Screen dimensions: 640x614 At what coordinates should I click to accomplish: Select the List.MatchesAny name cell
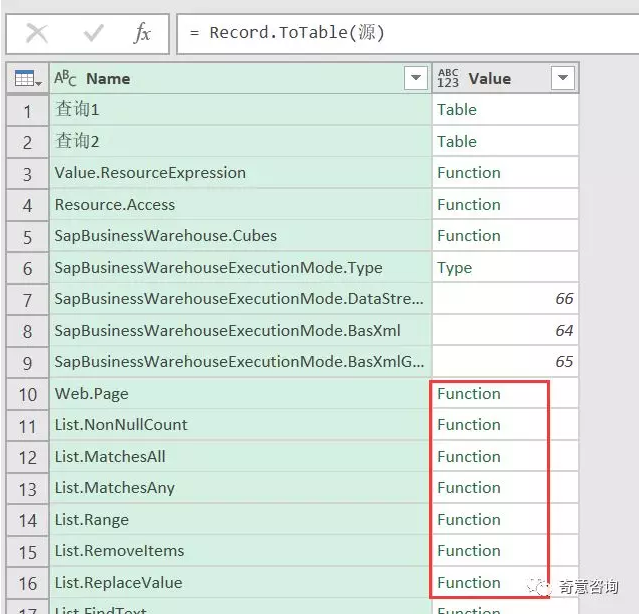click(240, 487)
